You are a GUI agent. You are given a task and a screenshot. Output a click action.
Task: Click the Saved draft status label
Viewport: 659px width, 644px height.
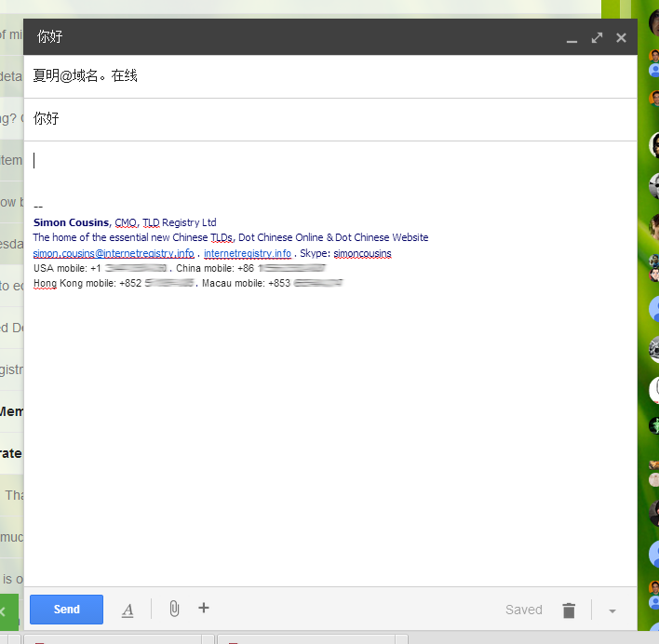pos(524,610)
